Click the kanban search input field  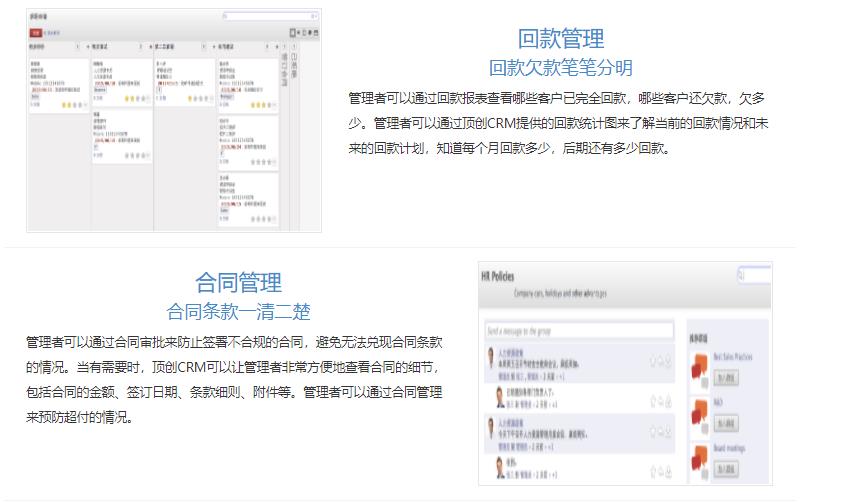268,17
